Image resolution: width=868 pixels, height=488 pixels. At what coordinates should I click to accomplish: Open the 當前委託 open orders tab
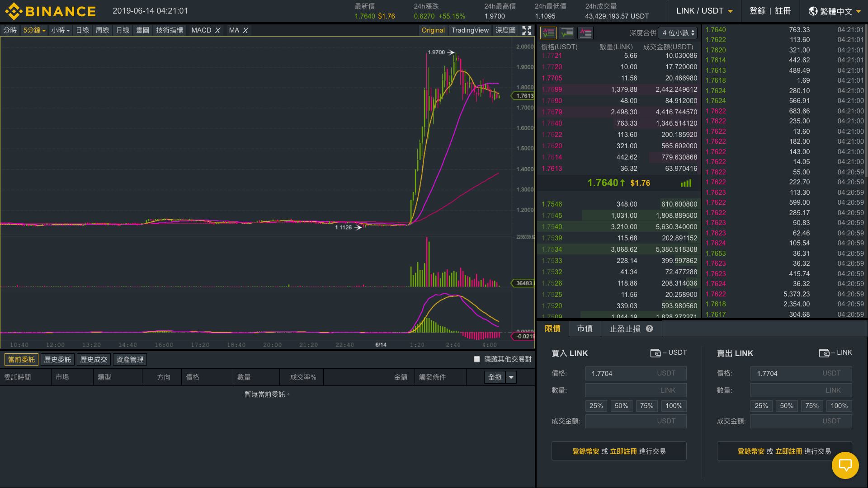(21, 359)
